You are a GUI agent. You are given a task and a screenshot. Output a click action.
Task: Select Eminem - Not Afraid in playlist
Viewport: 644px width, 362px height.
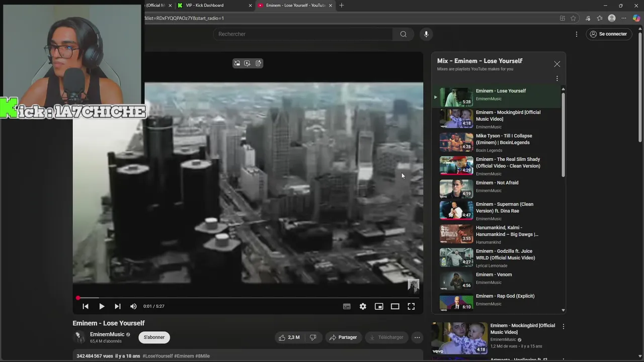click(497, 188)
